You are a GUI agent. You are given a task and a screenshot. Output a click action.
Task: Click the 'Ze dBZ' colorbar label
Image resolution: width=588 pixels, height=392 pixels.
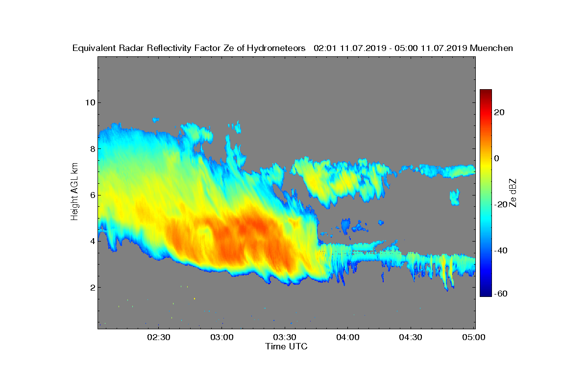point(514,193)
